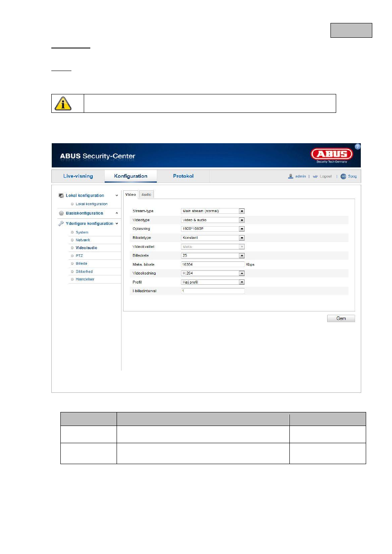Select the Video sub-tab
The height and width of the screenshot is (554, 392).
point(131,195)
